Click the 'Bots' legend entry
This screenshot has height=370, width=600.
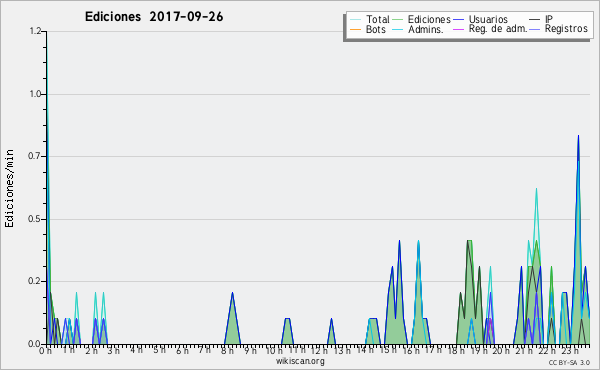368,29
